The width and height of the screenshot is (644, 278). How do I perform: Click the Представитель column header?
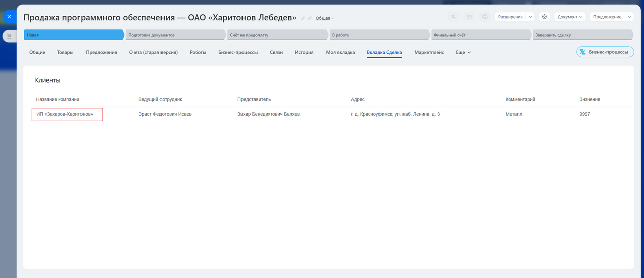pyautogui.click(x=254, y=99)
